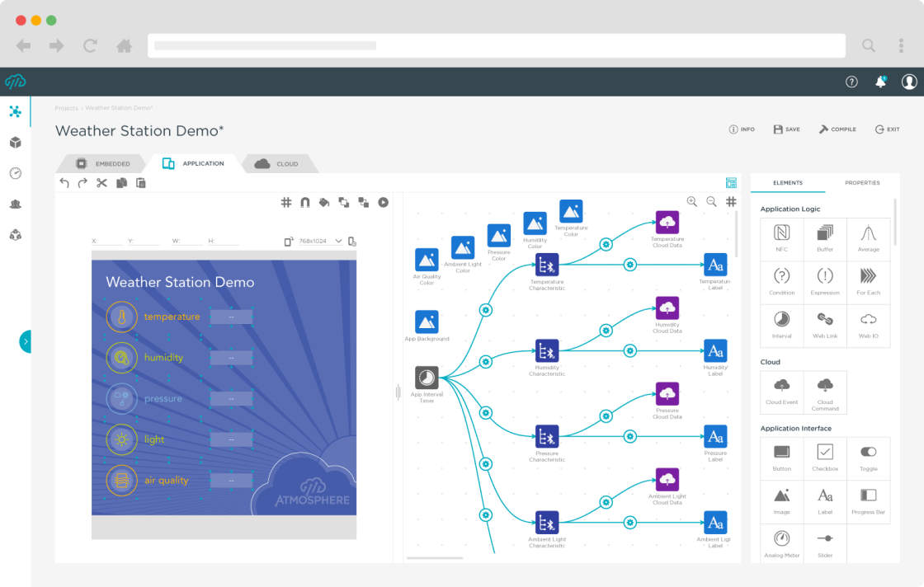Open the 768x1024 screen size dropdown
924x587 pixels.
click(x=321, y=241)
